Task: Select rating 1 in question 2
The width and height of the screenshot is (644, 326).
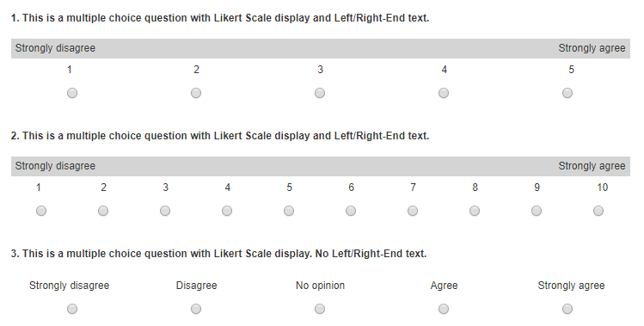Action: [x=41, y=211]
